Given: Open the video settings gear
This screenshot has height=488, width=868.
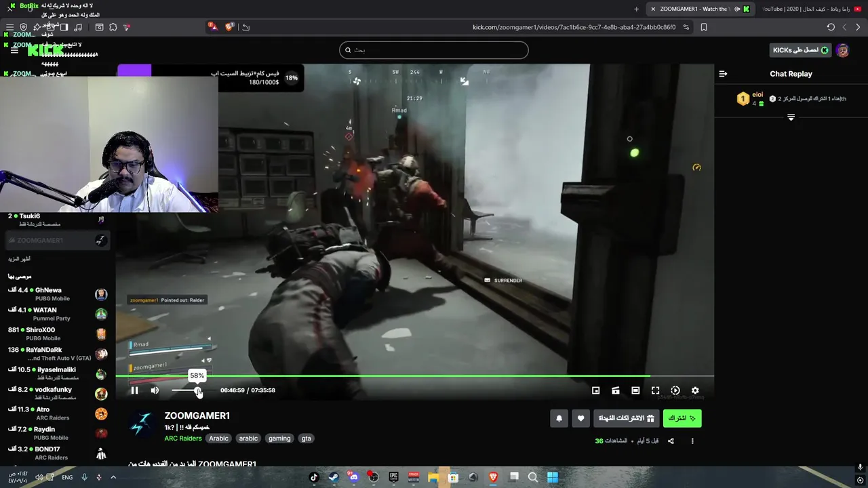Looking at the screenshot, I should [695, 390].
